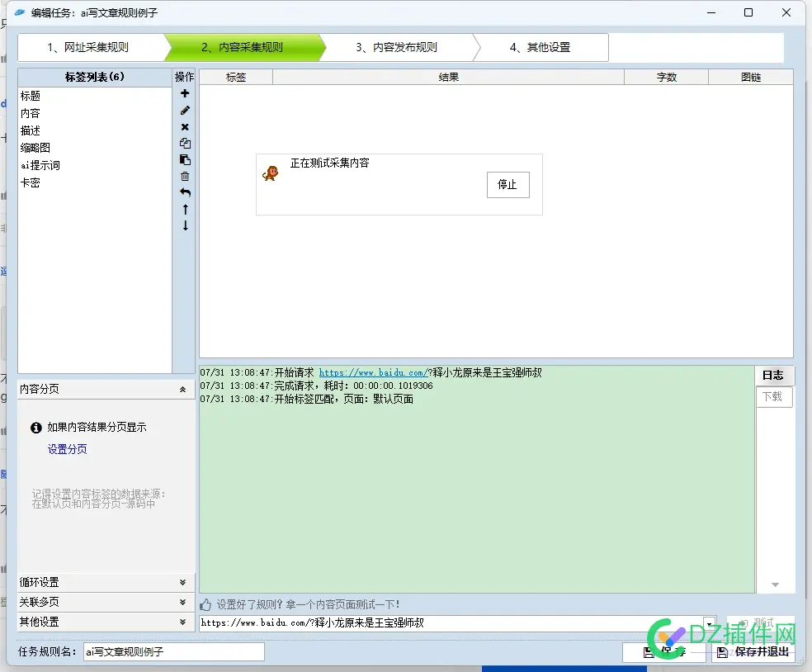Move tag up with the up arrow
The height and width of the screenshot is (672, 812).
pyautogui.click(x=185, y=210)
